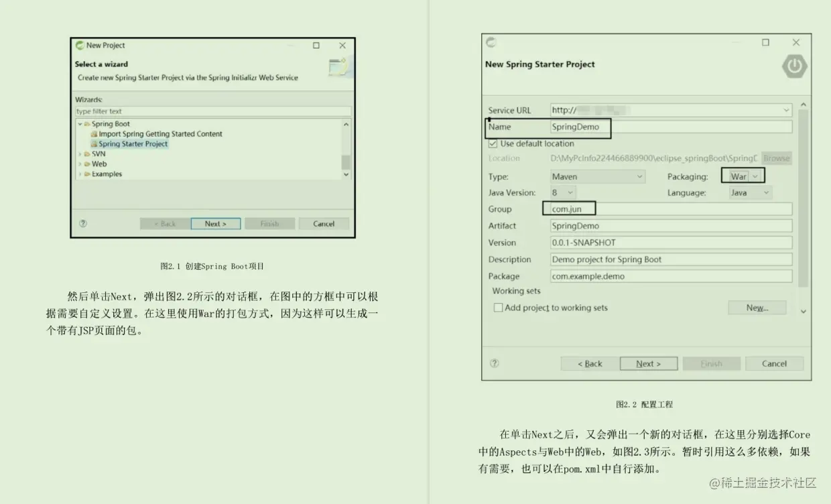
Task: Click the Import Spring Getting Started Content icon
Action: click(94, 134)
